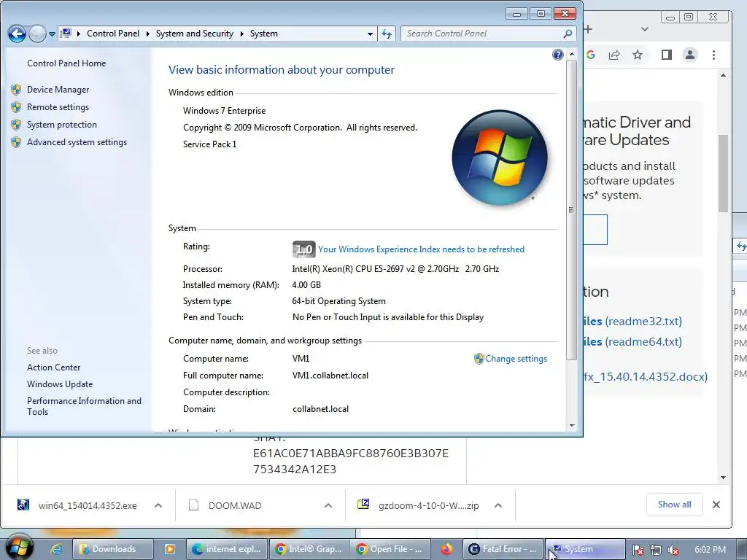This screenshot has height=560, width=747.
Task: Open Windows Media Player taskbar icon
Action: pyautogui.click(x=169, y=549)
